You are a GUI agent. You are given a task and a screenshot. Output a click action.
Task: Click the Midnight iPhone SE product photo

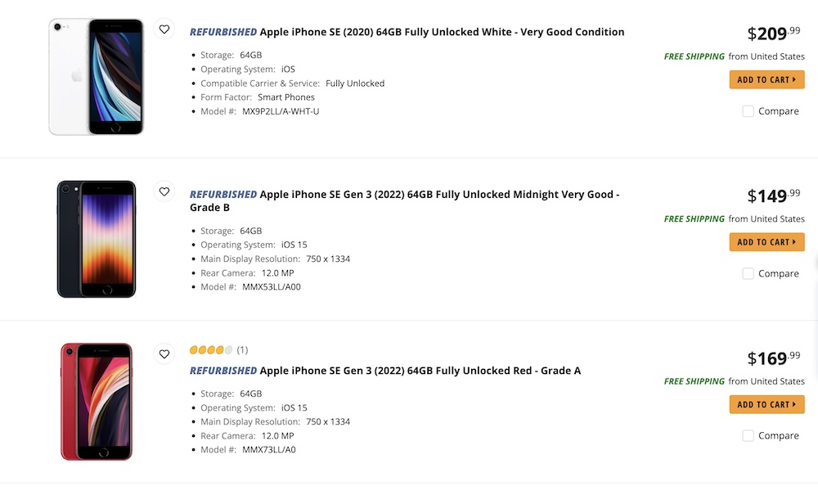click(x=96, y=239)
